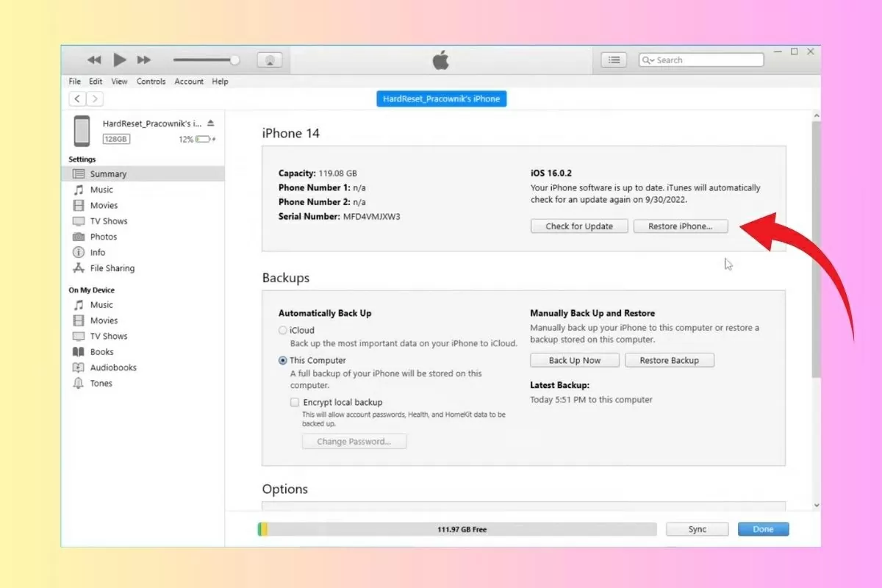Start a backup with Back Up Now
Screen dimensions: 882x588
click(x=574, y=359)
